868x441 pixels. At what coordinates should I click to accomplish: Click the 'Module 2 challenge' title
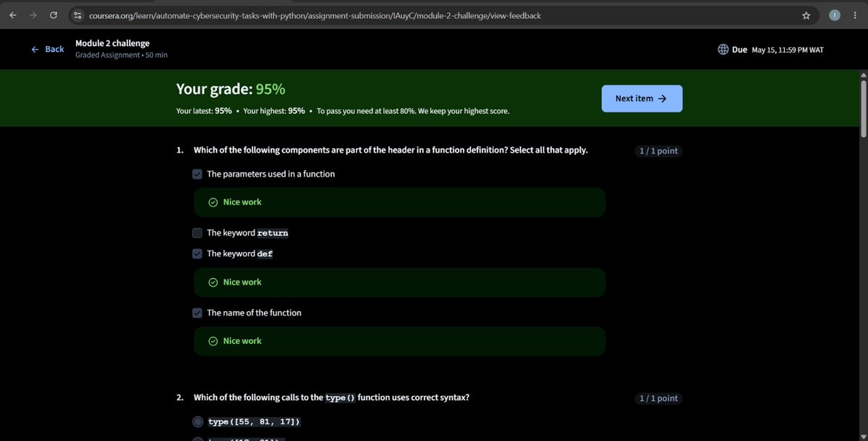coord(113,43)
